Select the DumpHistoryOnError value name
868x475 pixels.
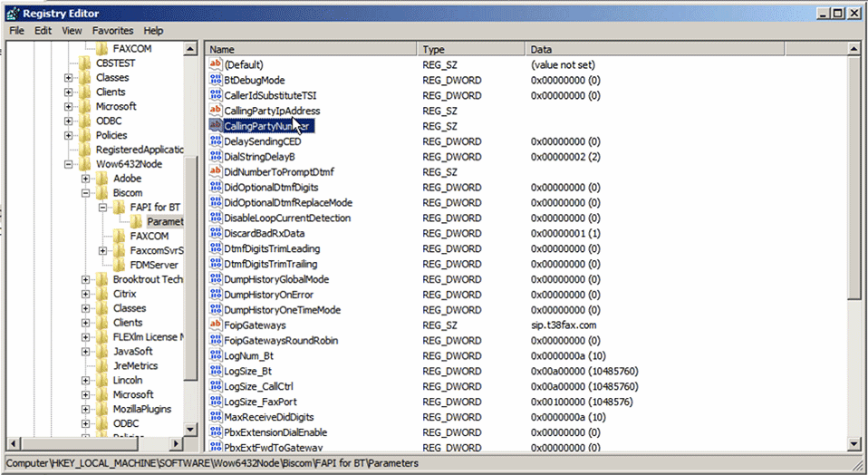point(268,295)
